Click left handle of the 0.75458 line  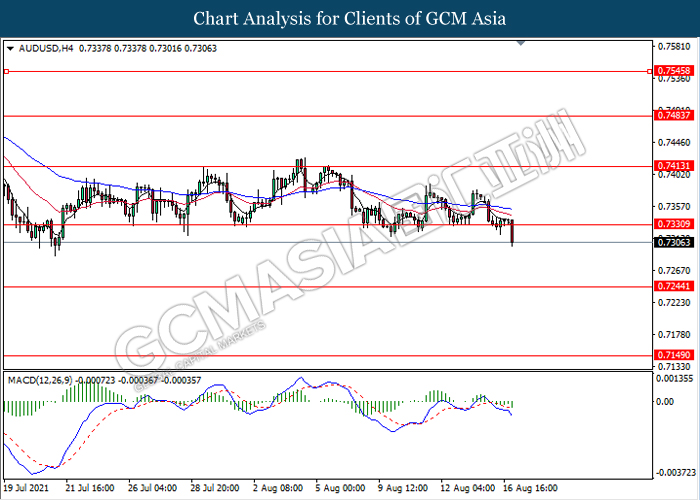6,71
